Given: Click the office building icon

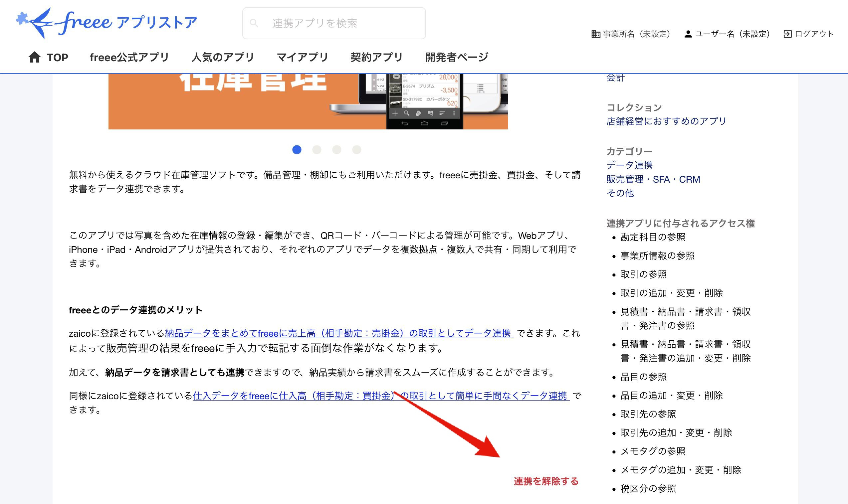Looking at the screenshot, I should [596, 34].
